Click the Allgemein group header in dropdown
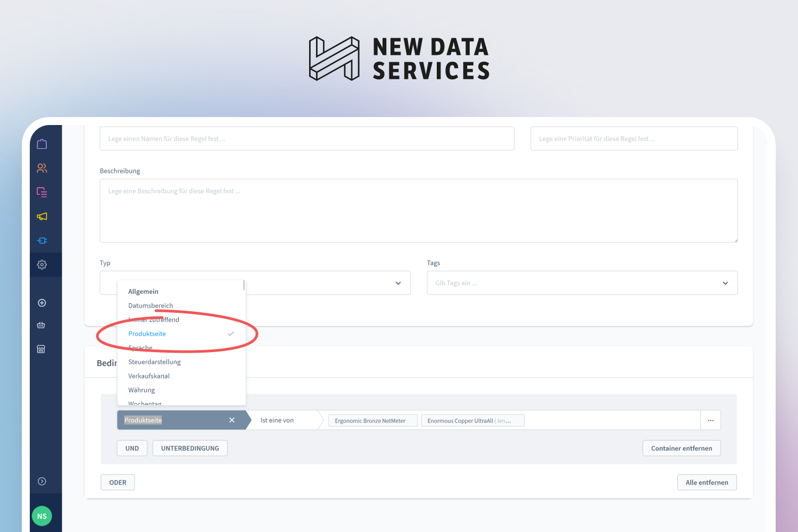Image resolution: width=798 pixels, height=532 pixels. 143,292
